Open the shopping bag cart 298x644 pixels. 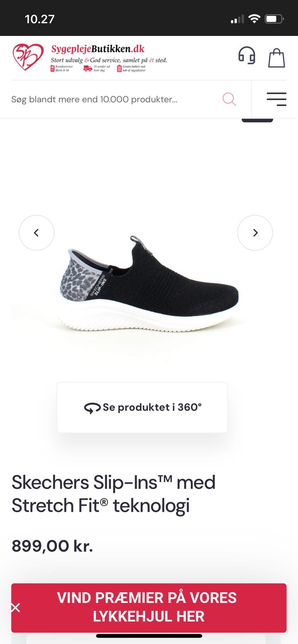[276, 58]
